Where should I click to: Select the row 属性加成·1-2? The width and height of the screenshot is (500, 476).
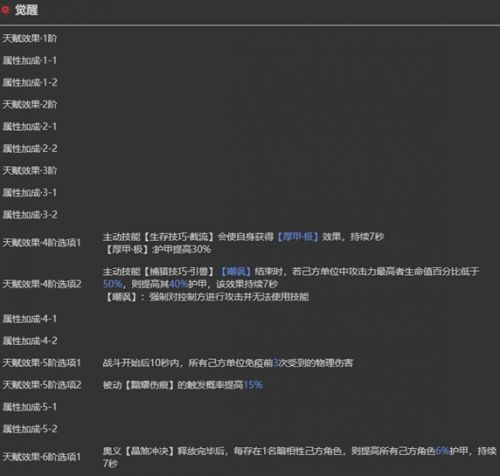30,82
